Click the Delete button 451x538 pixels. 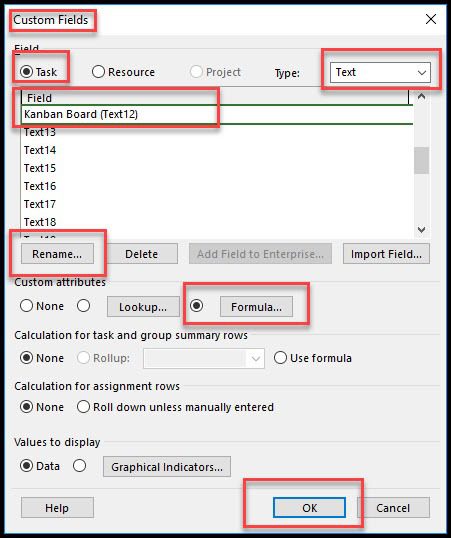(141, 254)
